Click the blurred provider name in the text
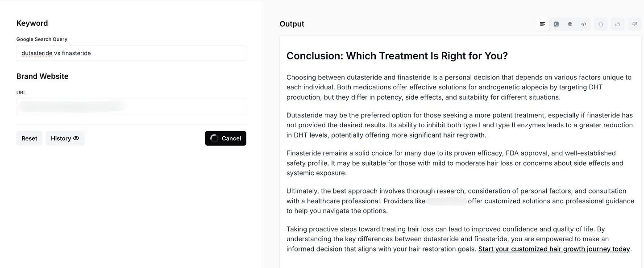 [x=447, y=201]
